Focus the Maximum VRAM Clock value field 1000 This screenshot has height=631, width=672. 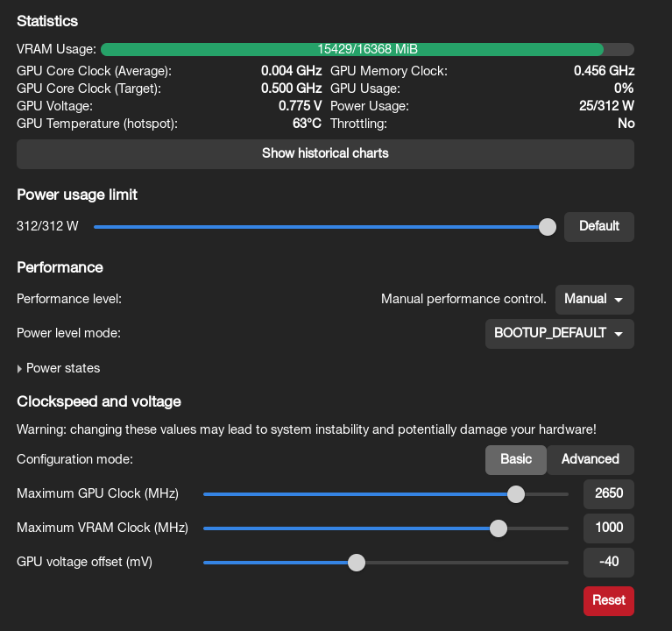coord(609,528)
